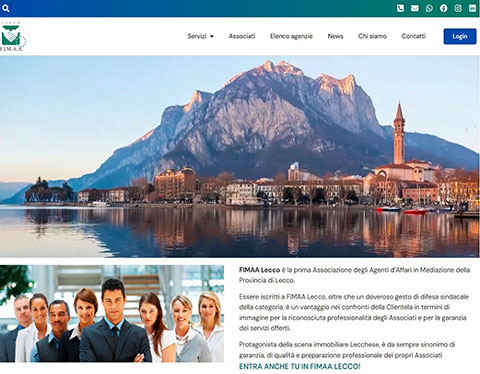Viewport: 480px width, 374px height.
Task: Open the LinkedIn icon link
Action: [472, 8]
